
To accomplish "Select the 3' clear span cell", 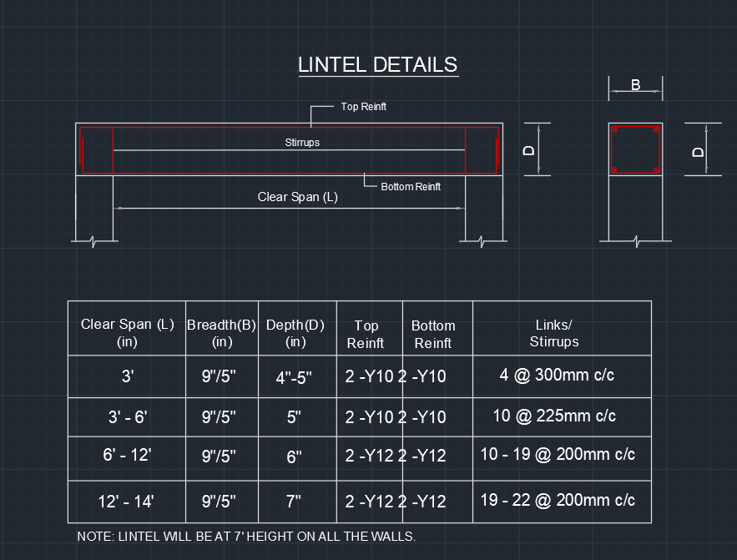I will pos(127,376).
